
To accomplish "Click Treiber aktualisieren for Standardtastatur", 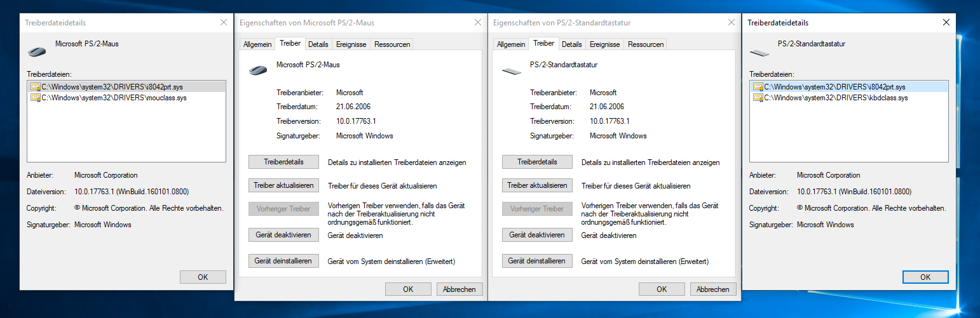I will pos(537,185).
